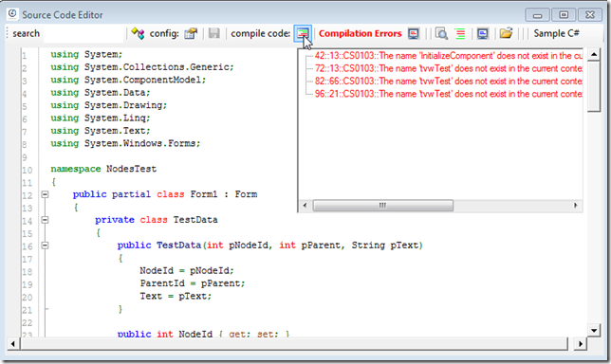Click the 'search' label
The image size is (611, 364).
pos(26,34)
